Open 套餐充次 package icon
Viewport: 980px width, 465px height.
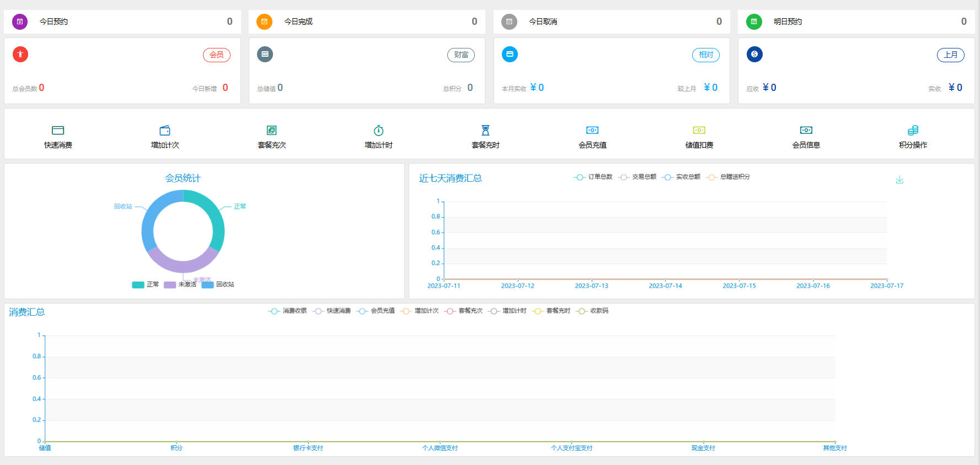(x=272, y=131)
